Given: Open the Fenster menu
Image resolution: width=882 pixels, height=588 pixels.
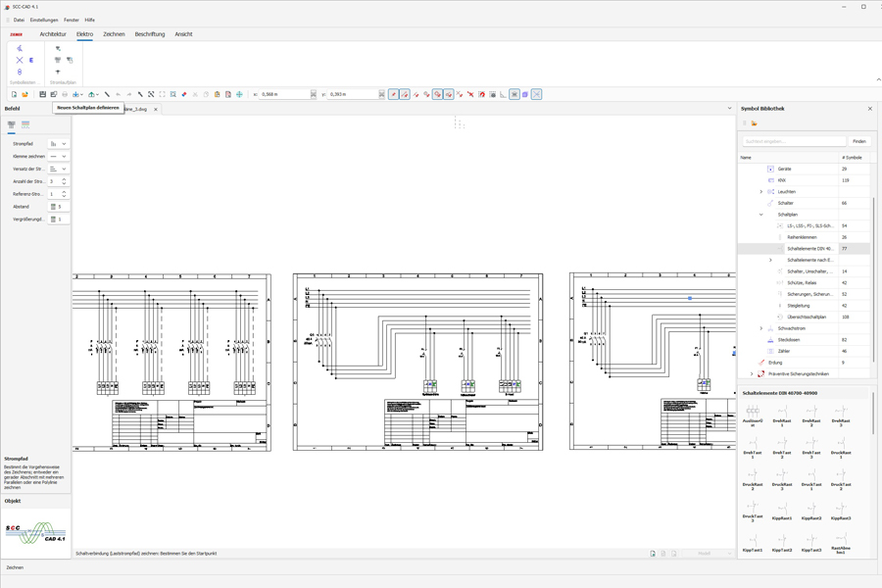Looking at the screenshot, I should [x=72, y=20].
